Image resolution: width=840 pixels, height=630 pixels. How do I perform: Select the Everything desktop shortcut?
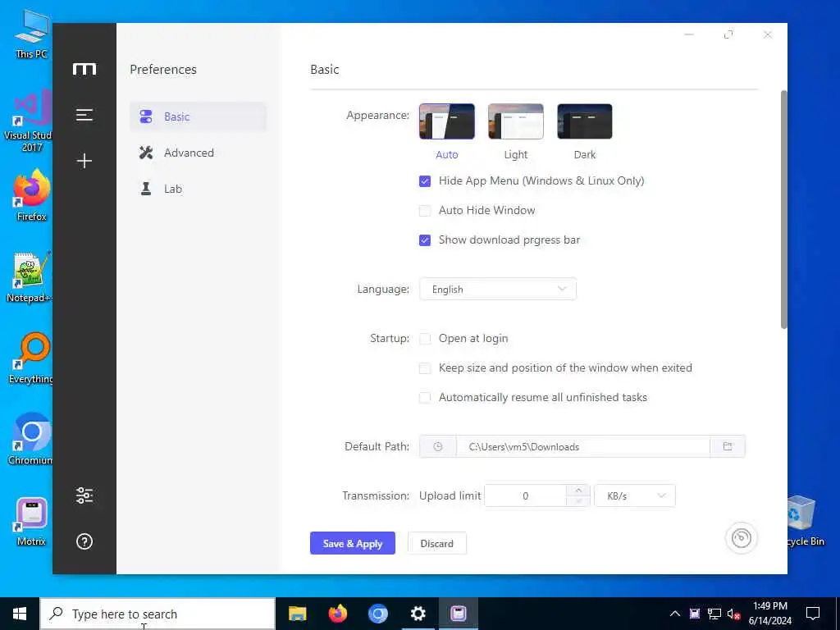click(32, 358)
